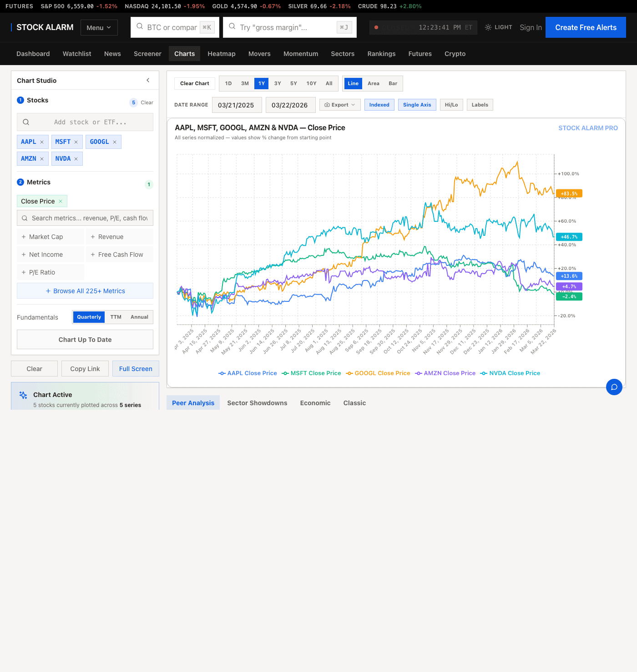637x672 pixels.
Task: Set time range to 3Y
Action: (278, 83)
